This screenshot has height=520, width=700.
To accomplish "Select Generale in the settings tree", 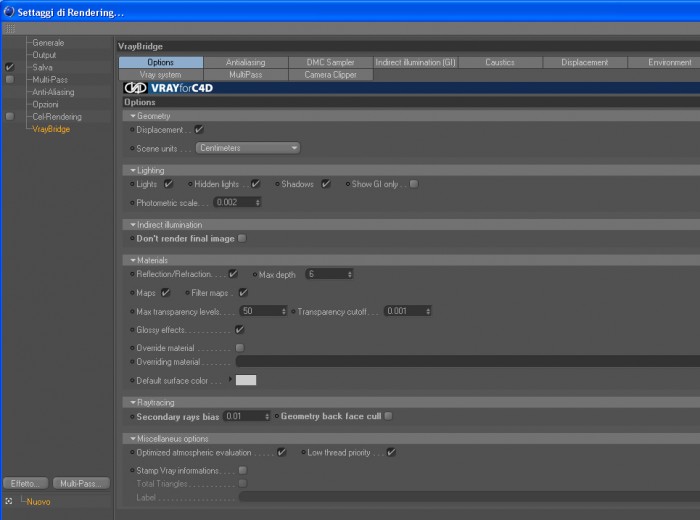I will coord(48,43).
